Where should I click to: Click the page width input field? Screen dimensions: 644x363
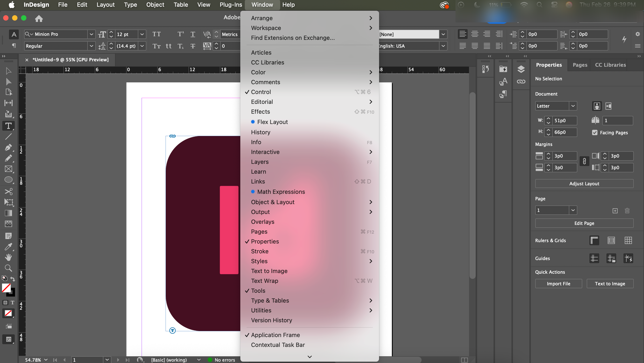pos(565,120)
